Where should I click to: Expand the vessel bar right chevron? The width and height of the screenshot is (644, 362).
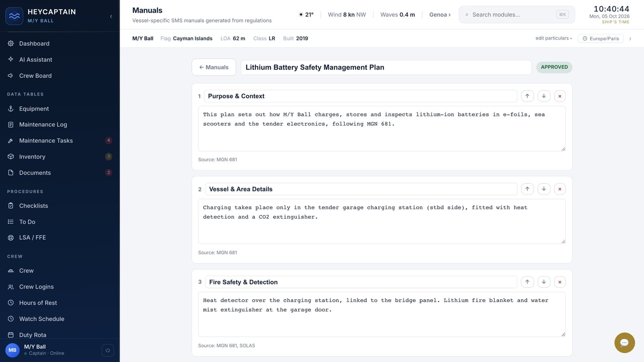pos(630,39)
